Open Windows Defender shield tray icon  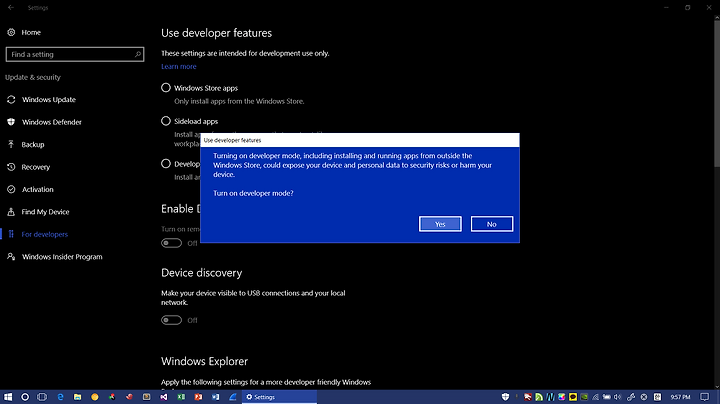pyautogui.click(x=506, y=397)
